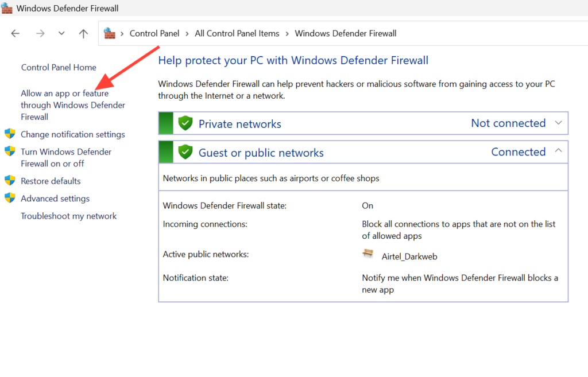Select Control Panel in the breadcrumb

tap(154, 34)
